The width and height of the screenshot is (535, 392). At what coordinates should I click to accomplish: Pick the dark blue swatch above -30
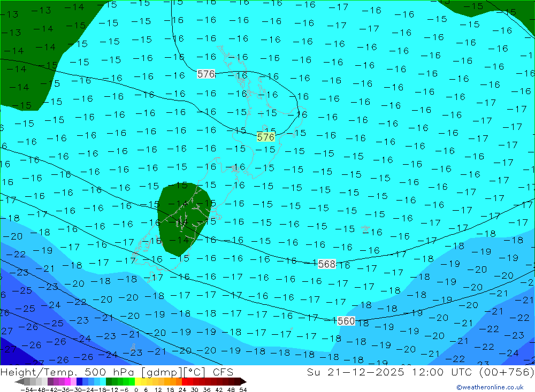pyautogui.click(x=79, y=382)
